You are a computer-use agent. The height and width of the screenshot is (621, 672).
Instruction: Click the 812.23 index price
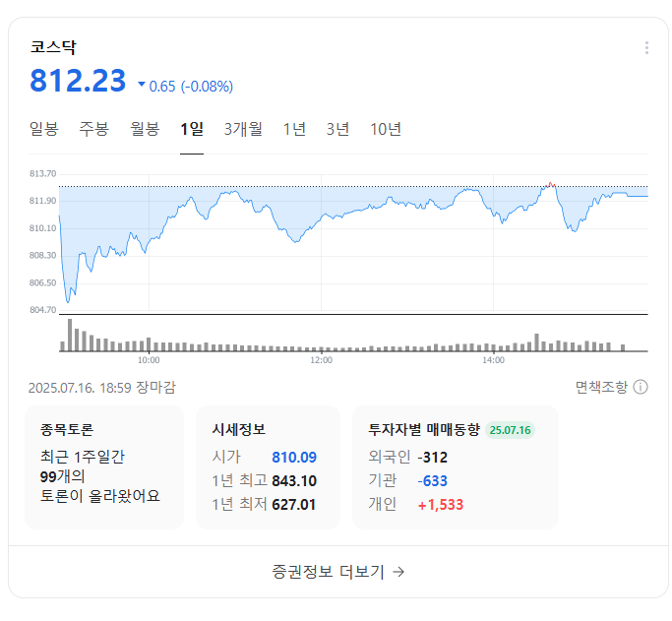(x=78, y=81)
